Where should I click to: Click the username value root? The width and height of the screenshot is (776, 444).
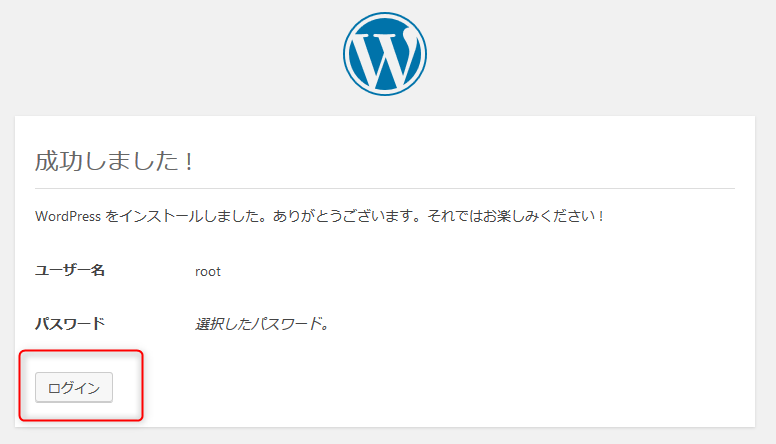pos(208,271)
